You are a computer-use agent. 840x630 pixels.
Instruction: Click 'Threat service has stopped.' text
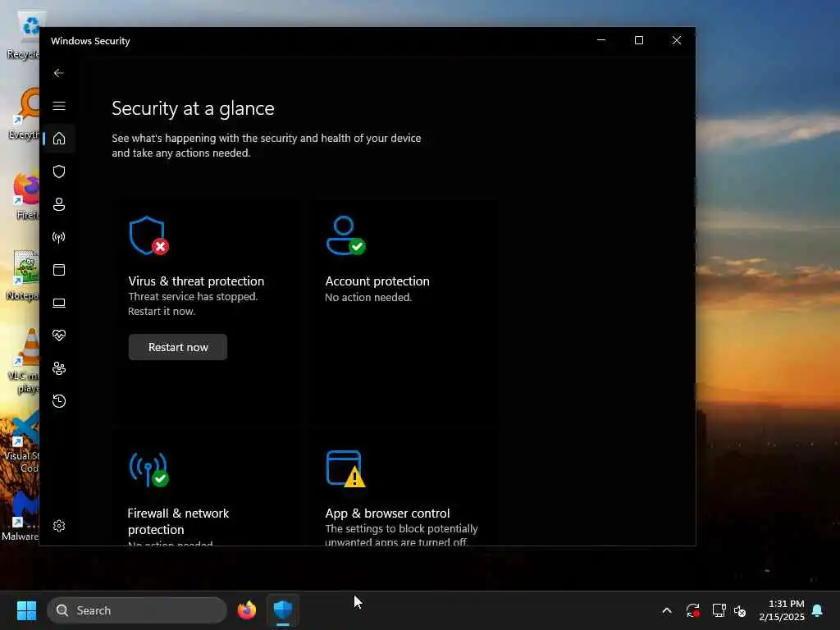tap(193, 297)
